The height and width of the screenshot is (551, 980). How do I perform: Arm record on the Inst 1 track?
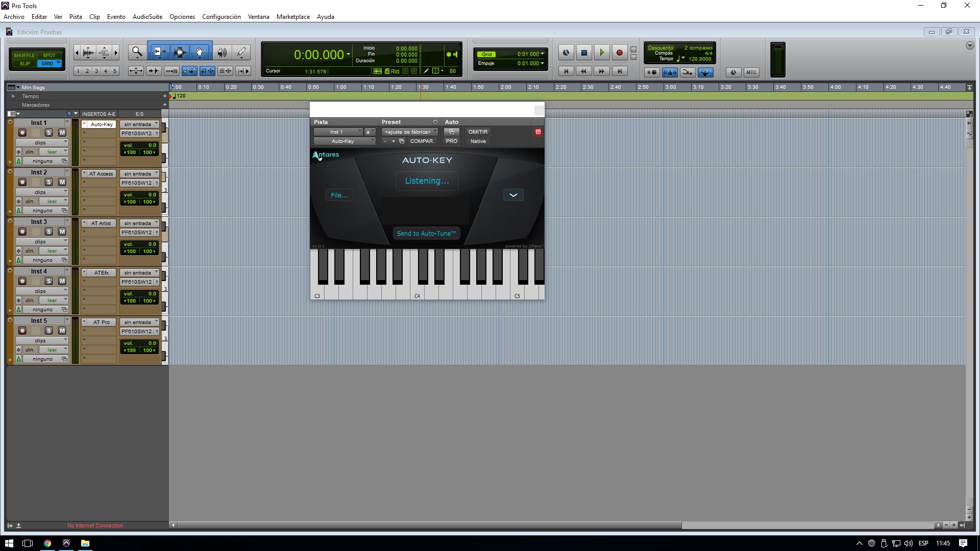pyautogui.click(x=22, y=132)
